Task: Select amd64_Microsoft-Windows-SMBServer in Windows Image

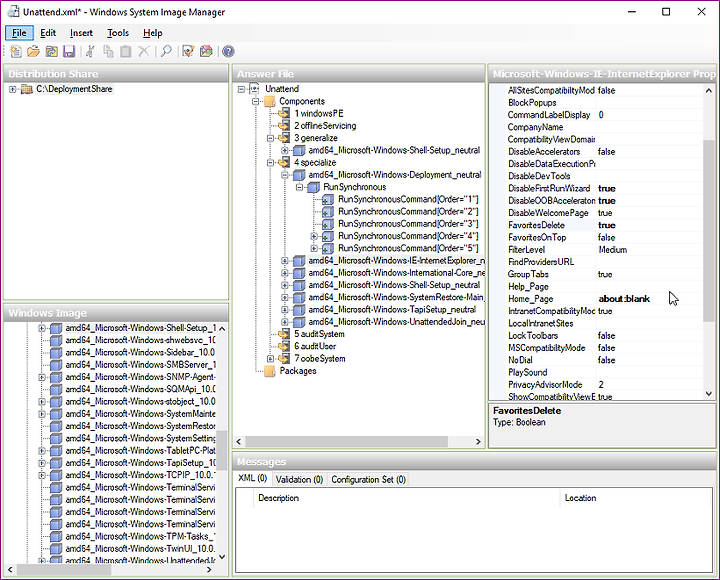Action: tap(140, 365)
